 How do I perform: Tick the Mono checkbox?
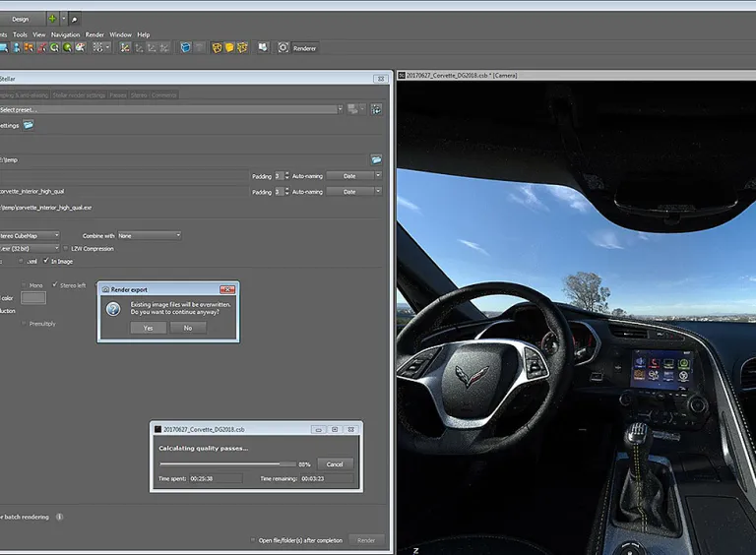pos(24,285)
